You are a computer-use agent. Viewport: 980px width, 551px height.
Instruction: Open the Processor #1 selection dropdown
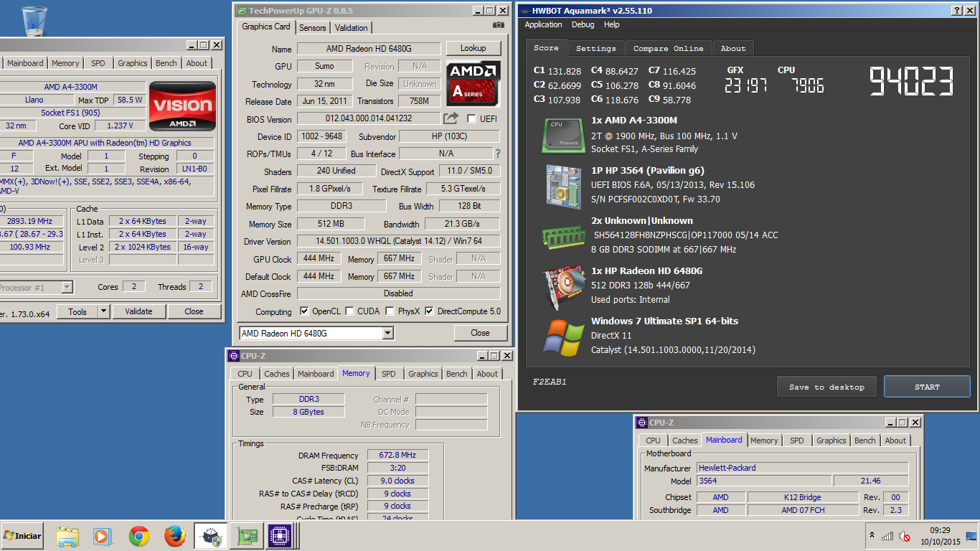pyautogui.click(x=67, y=288)
